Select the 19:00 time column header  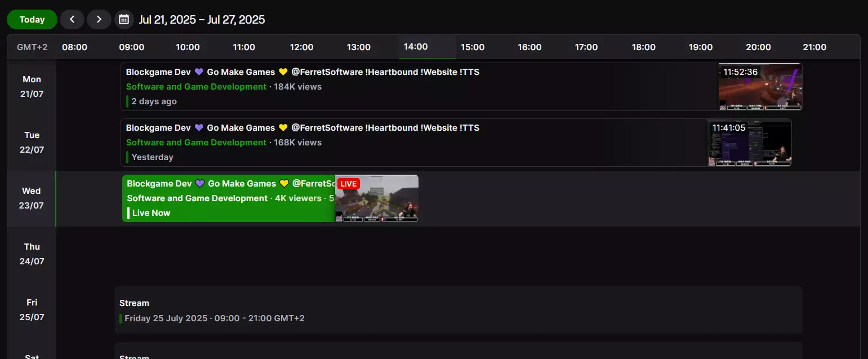701,47
